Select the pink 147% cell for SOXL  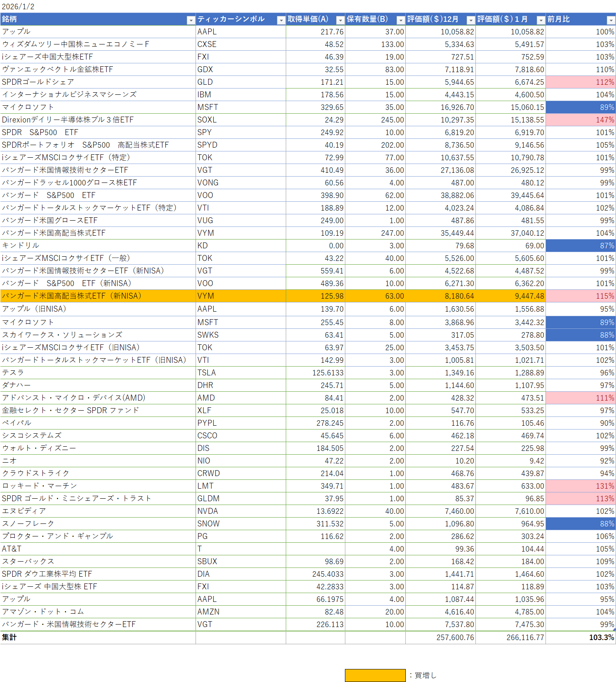point(580,120)
